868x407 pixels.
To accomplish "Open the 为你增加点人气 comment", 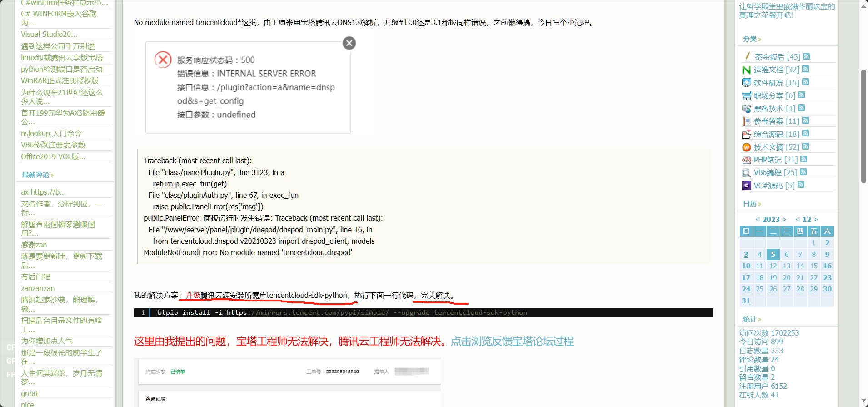I will 47,341.
